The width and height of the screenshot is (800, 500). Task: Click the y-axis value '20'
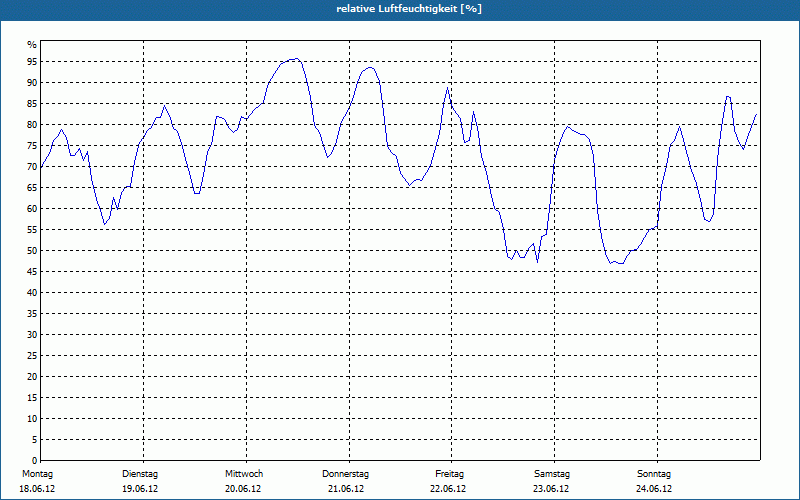coord(32,377)
